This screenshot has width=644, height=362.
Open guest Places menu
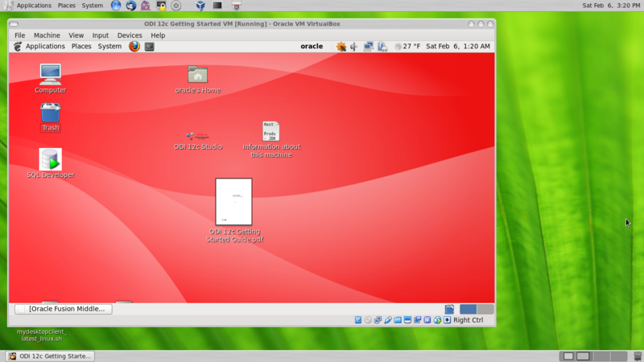81,47
